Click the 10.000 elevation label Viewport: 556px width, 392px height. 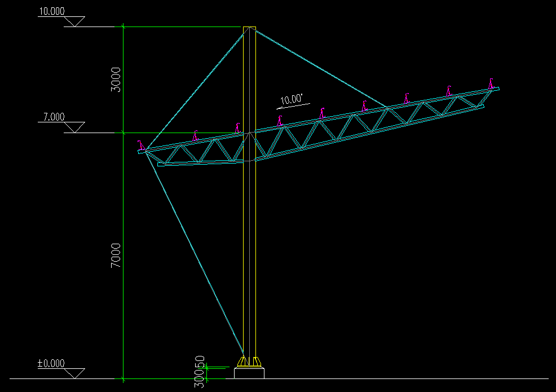[x=51, y=11]
